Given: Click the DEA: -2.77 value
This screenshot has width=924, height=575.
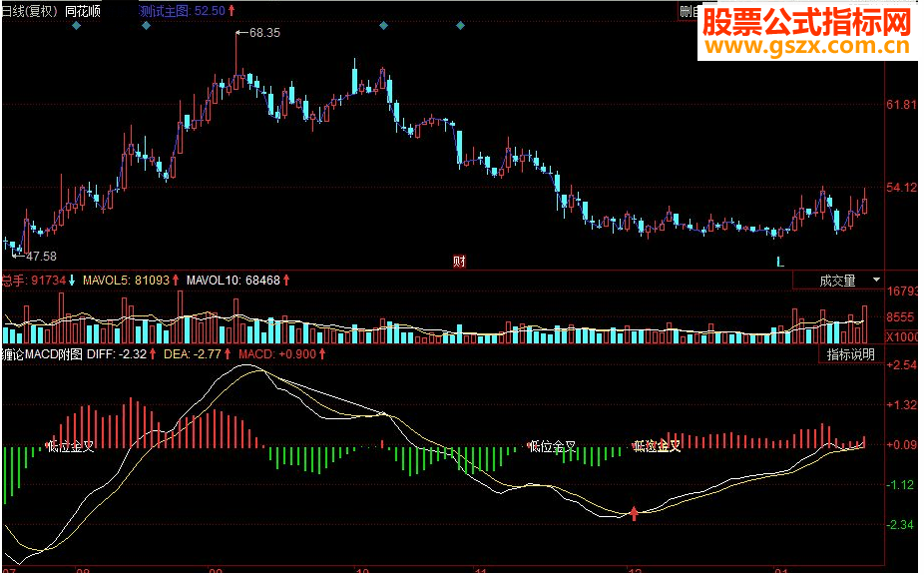Looking at the screenshot, I should pyautogui.click(x=193, y=354).
